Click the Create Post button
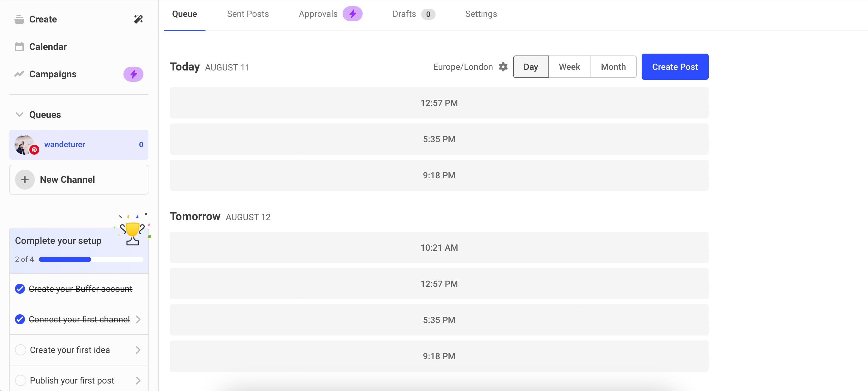Viewport: 868px width, 391px height. click(675, 67)
